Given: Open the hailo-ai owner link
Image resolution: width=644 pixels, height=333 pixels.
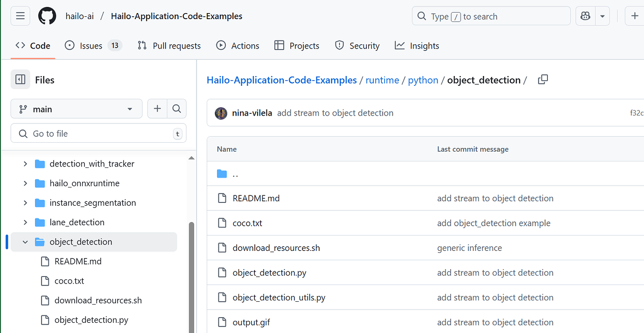Looking at the screenshot, I should tap(80, 16).
